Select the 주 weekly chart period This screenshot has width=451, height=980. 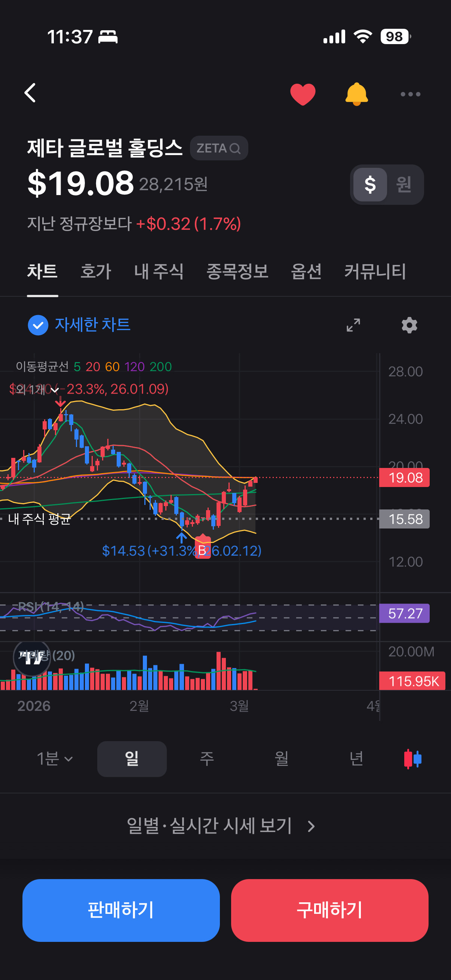(207, 759)
